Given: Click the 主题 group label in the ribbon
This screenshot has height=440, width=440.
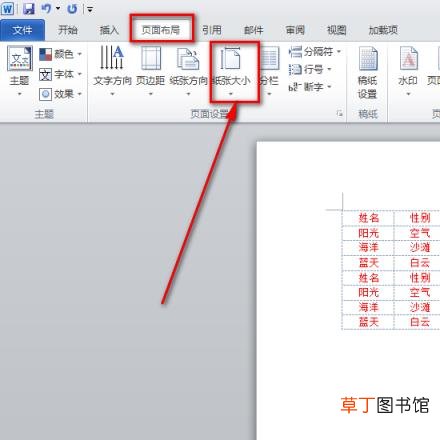Looking at the screenshot, I should (x=44, y=114).
